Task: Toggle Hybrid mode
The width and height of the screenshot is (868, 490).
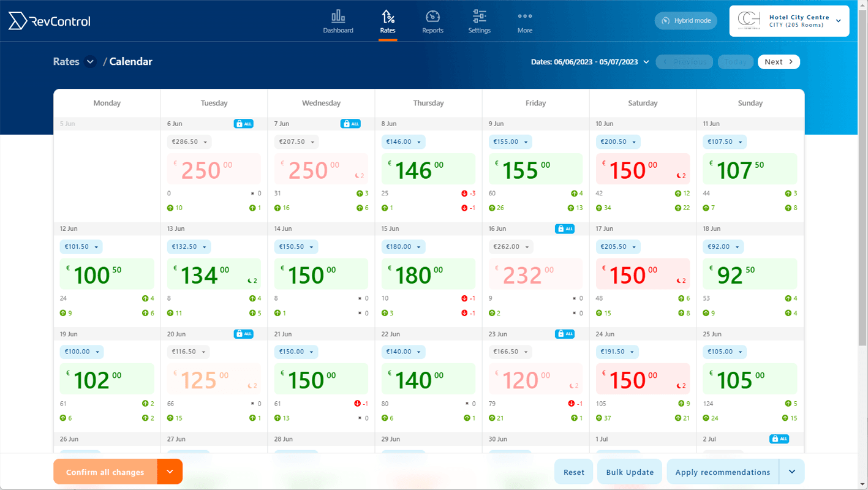Action: pyautogui.click(x=685, y=20)
